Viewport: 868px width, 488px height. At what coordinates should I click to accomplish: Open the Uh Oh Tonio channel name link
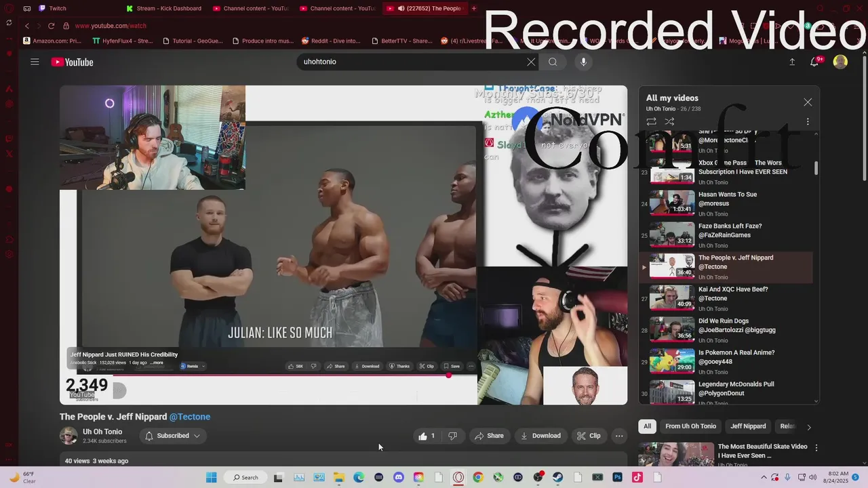[x=102, y=432]
